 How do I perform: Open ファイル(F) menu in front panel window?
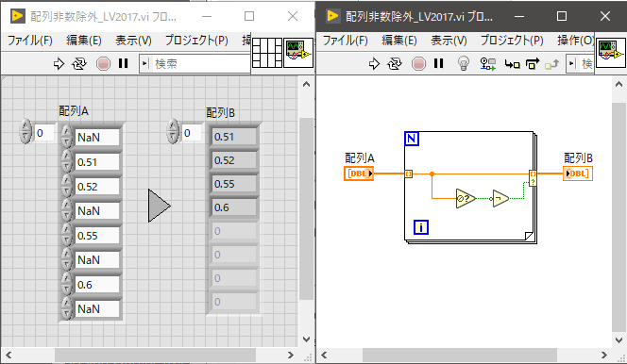pyautogui.click(x=30, y=41)
